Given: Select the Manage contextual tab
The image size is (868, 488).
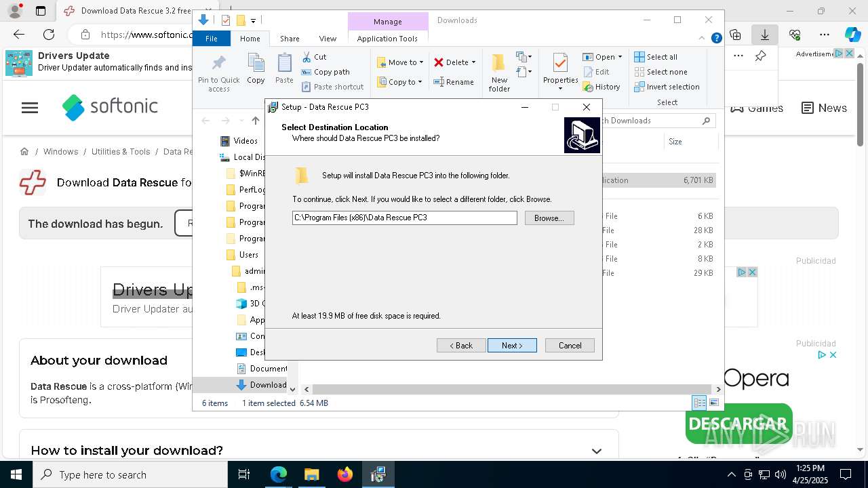Looking at the screenshot, I should (x=388, y=22).
